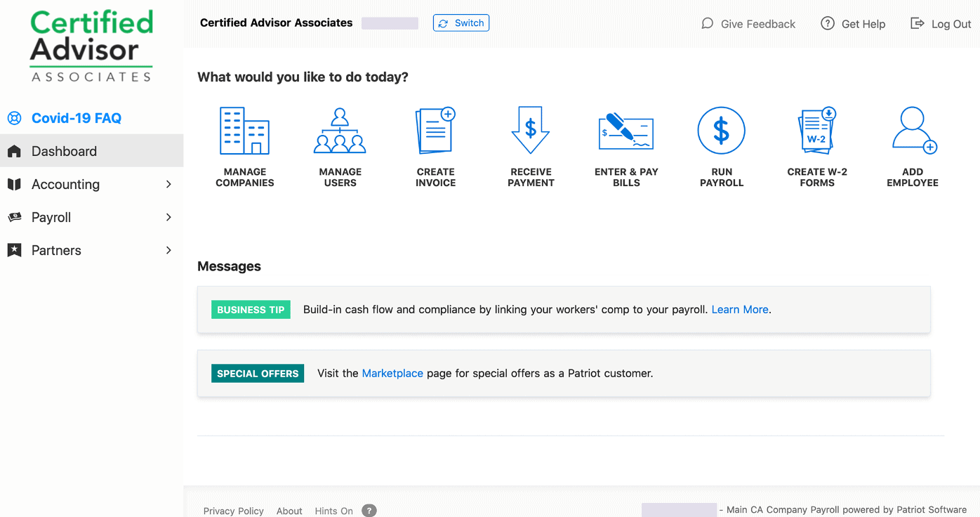Viewport: 980px width, 517px height.
Task: Expand the Partners menu chevron
Action: [x=168, y=250]
